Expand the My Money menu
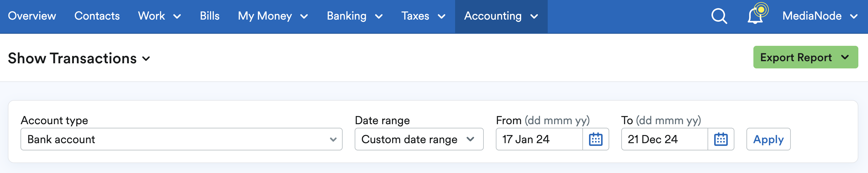 (273, 16)
